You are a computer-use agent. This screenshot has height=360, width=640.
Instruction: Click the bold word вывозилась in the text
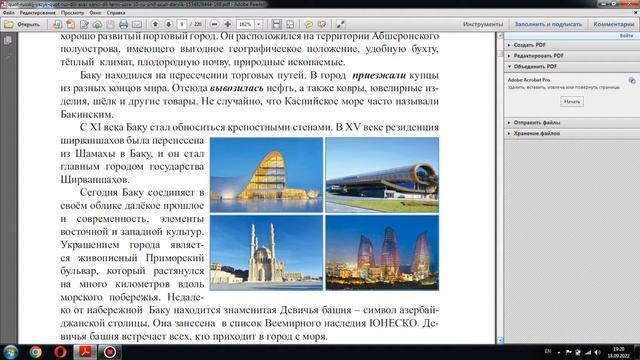tap(237, 88)
